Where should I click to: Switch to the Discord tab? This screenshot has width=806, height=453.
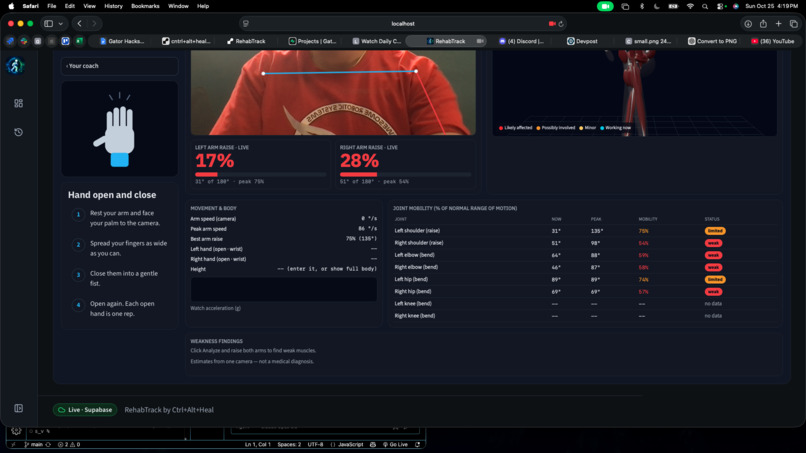pos(521,41)
